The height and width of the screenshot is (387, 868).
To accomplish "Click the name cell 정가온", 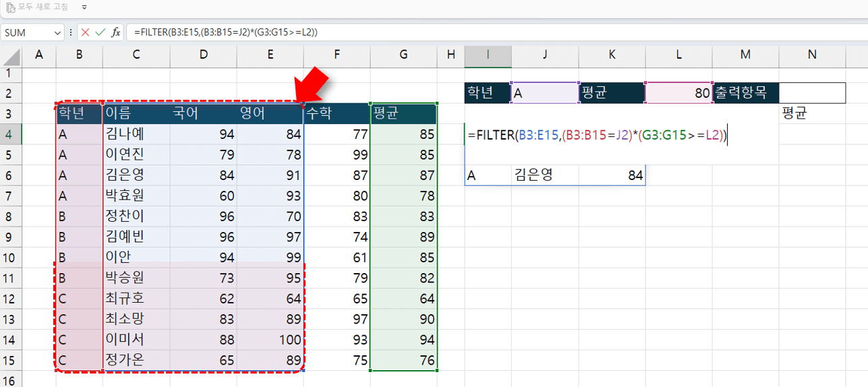I will click(136, 360).
